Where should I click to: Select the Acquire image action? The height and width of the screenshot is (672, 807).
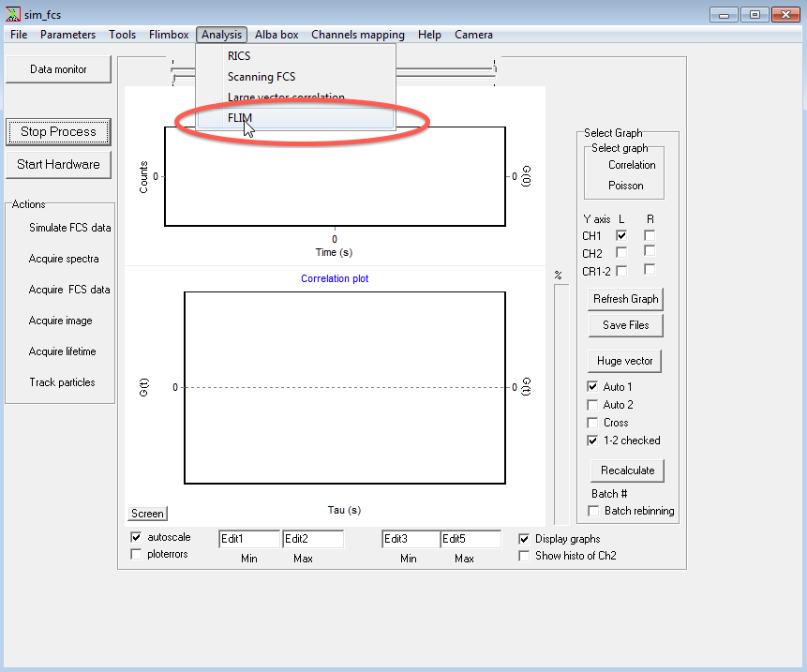pos(61,321)
